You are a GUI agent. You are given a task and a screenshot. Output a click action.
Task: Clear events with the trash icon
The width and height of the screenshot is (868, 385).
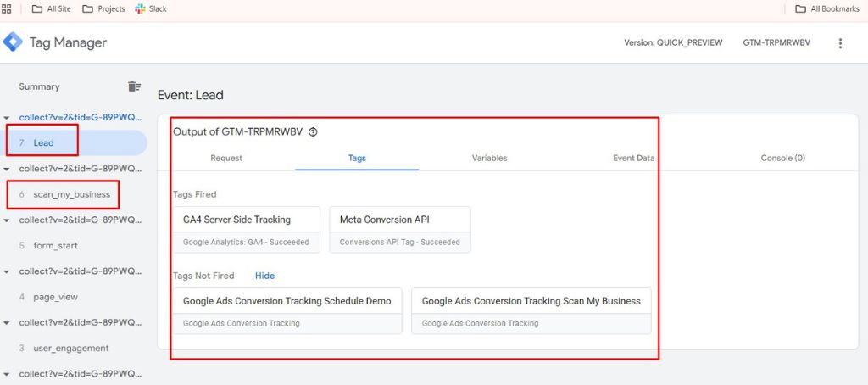pyautogui.click(x=134, y=86)
